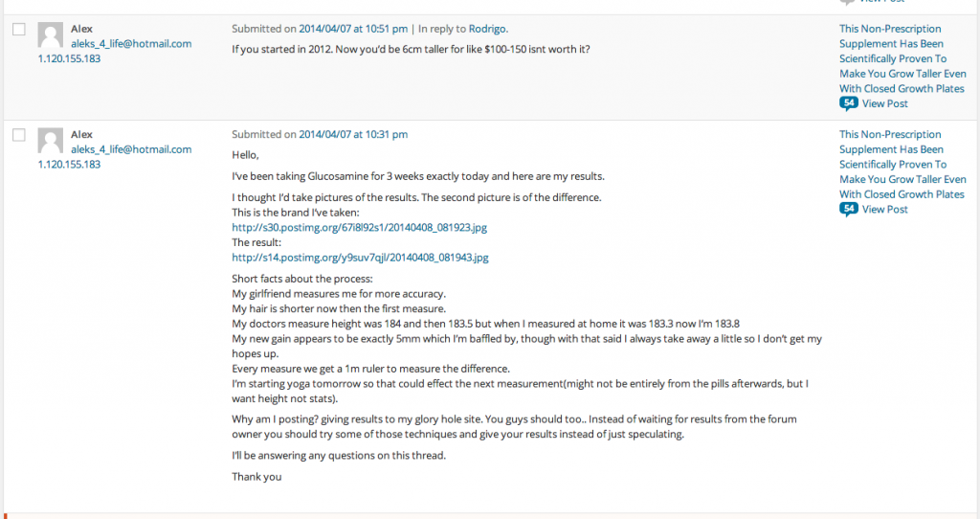The image size is (980, 519).
Task: Click the email address in first comment row
Action: pyautogui.click(x=131, y=44)
